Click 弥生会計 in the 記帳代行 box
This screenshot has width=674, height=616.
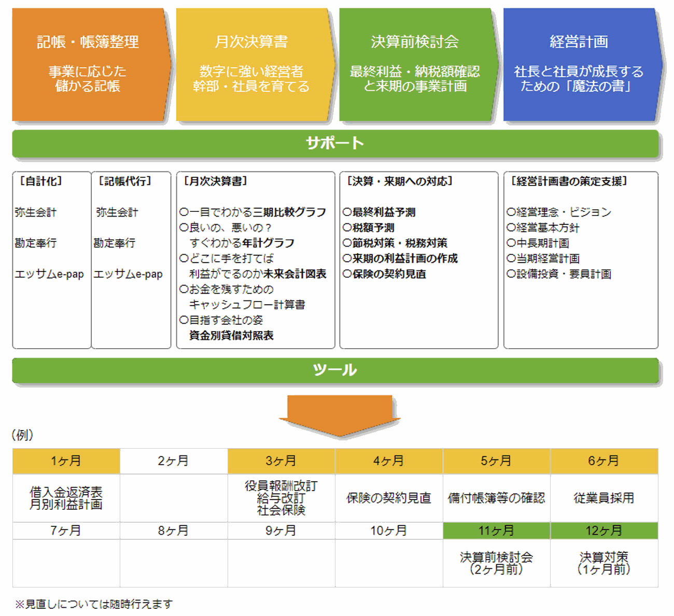pyautogui.click(x=117, y=212)
